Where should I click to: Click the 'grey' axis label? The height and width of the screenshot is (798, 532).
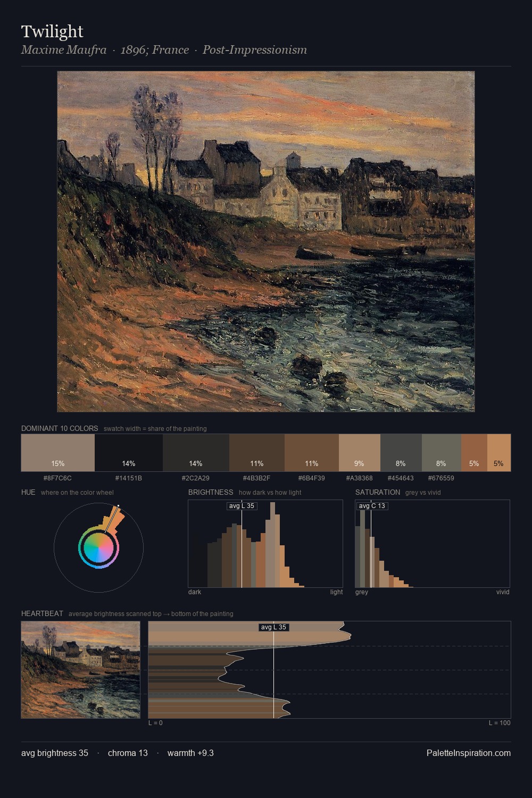point(362,592)
